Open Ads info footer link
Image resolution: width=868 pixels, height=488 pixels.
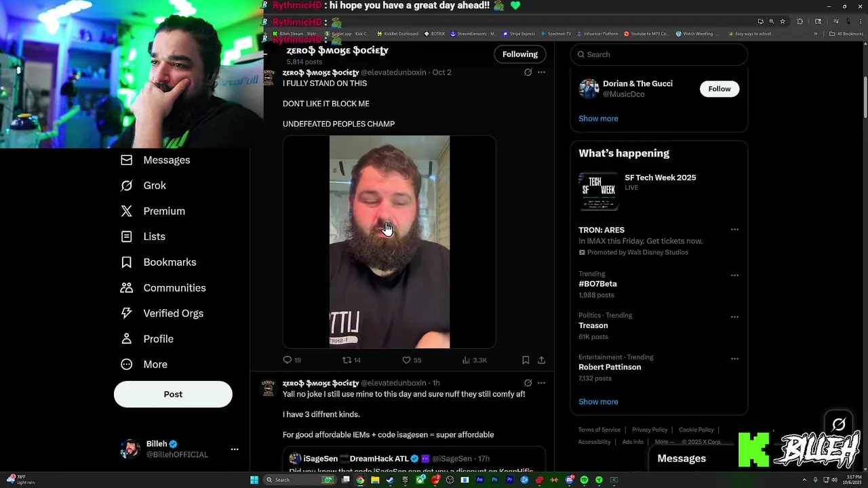(633, 442)
